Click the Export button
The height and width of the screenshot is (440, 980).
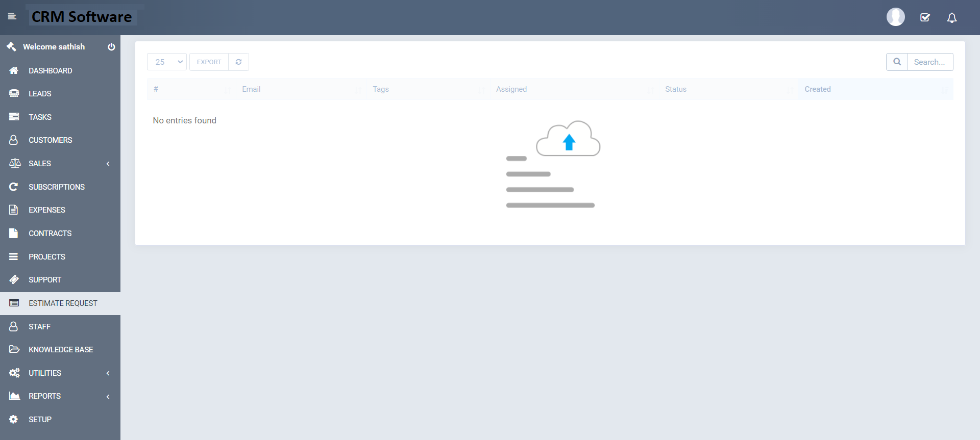coord(209,62)
